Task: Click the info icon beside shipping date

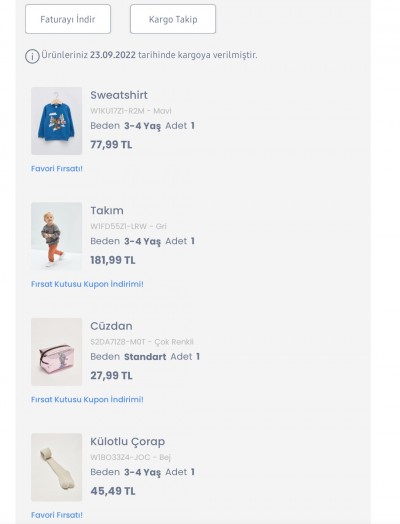Action: [32, 56]
